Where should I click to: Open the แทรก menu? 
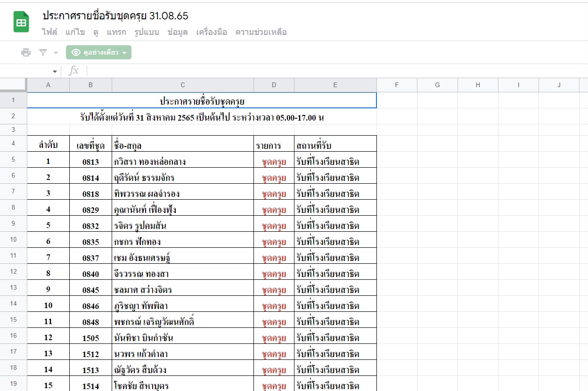(116, 33)
